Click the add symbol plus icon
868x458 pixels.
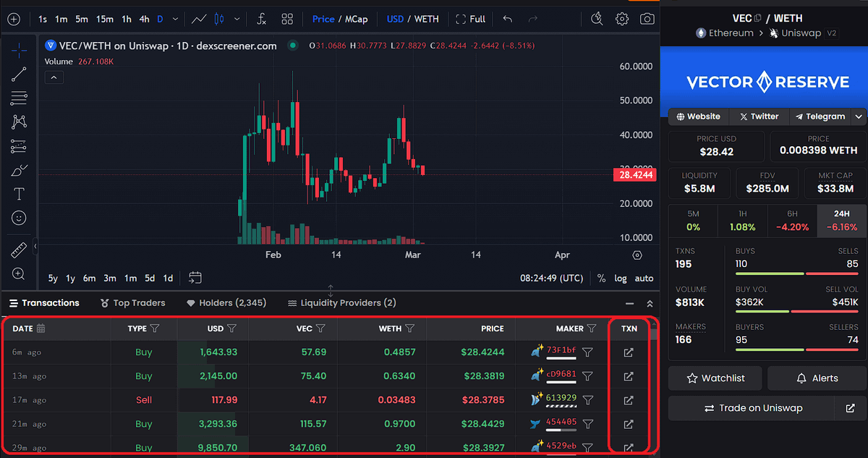(13, 19)
